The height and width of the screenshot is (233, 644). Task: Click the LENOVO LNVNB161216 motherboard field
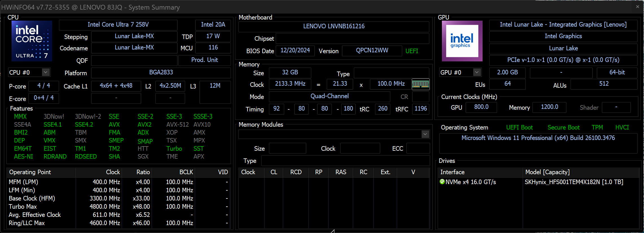coord(334,26)
